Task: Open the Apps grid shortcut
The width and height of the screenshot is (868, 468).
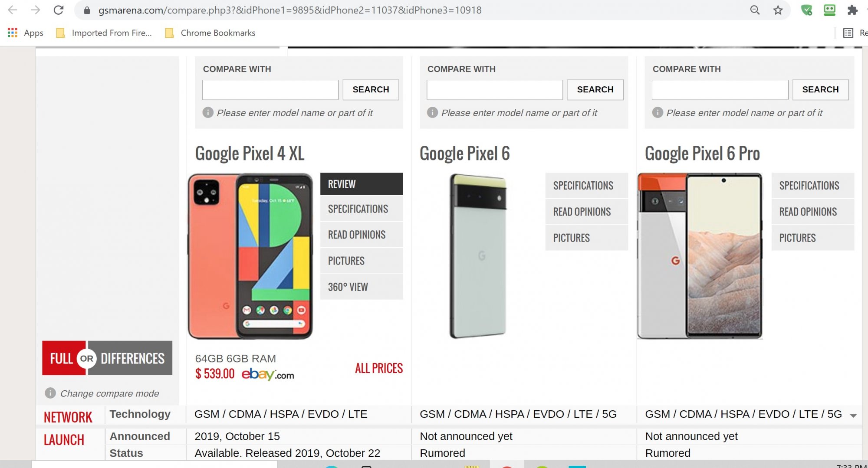Action: pos(26,33)
